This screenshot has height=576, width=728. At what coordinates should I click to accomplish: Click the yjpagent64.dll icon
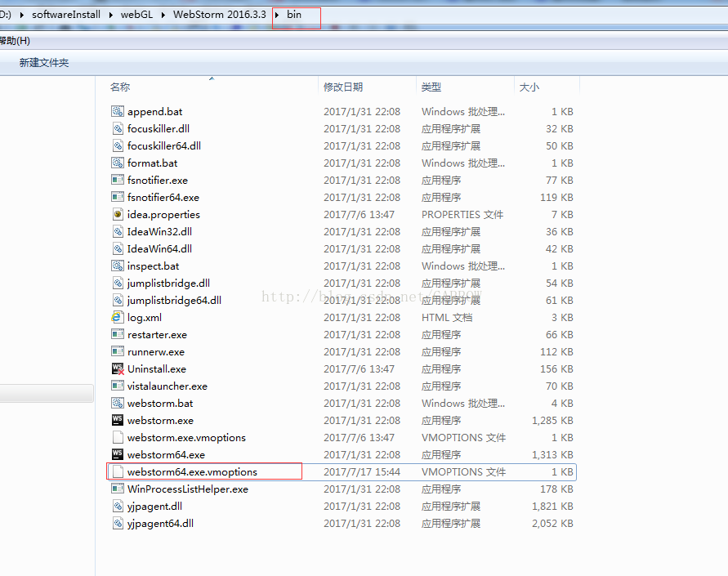click(x=118, y=524)
